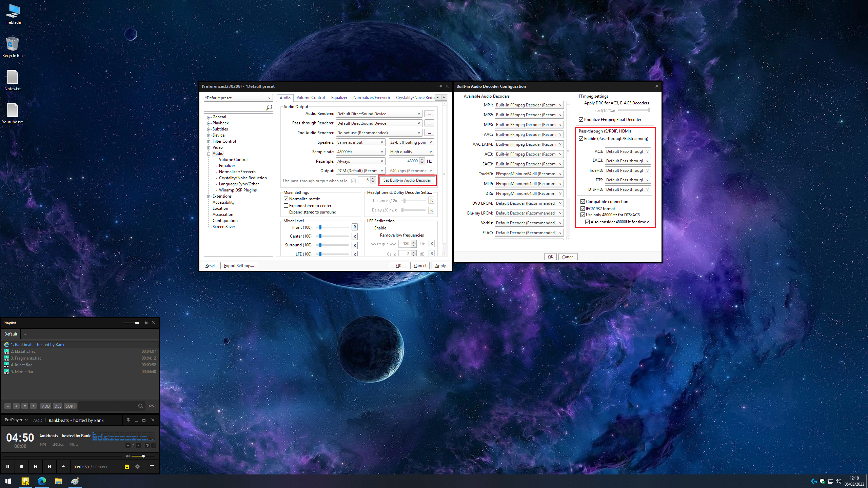Pin the Preferences window
The height and width of the screenshot is (488, 868).
click(440, 86)
